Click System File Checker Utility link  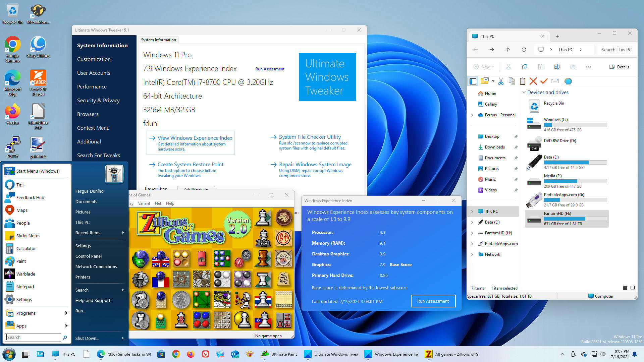[x=310, y=137]
